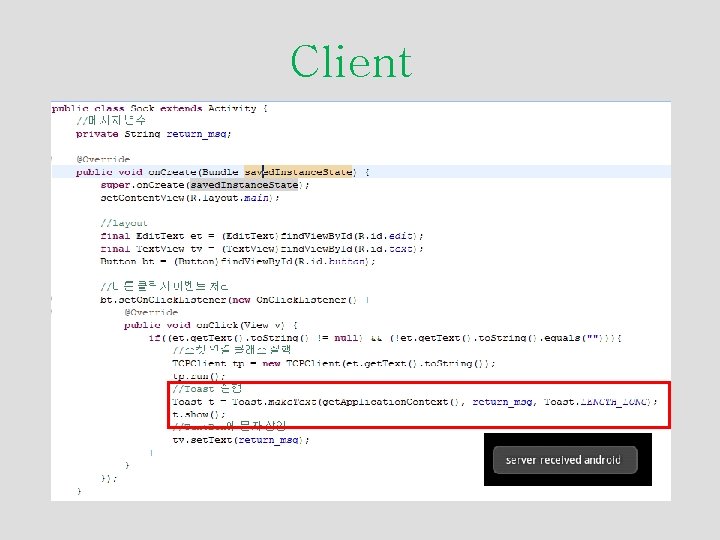Click the "server received android" toast message
The height and width of the screenshot is (540, 720).
click(x=565, y=460)
